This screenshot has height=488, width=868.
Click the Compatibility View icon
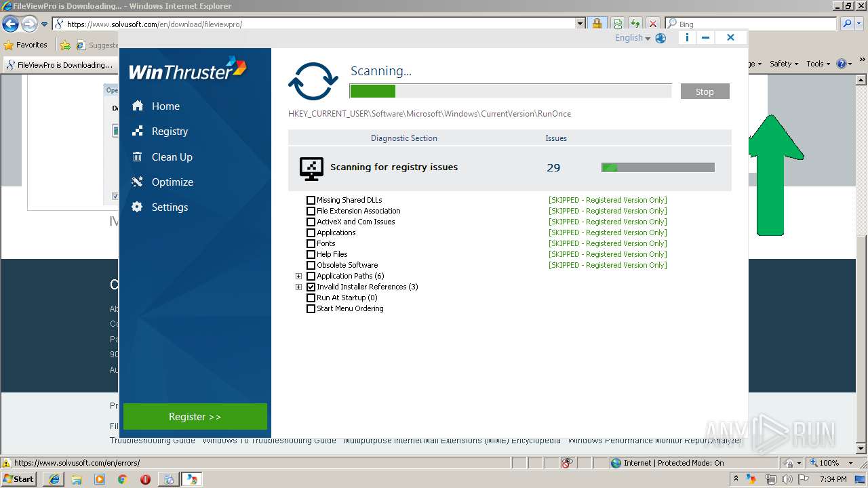[618, 24]
